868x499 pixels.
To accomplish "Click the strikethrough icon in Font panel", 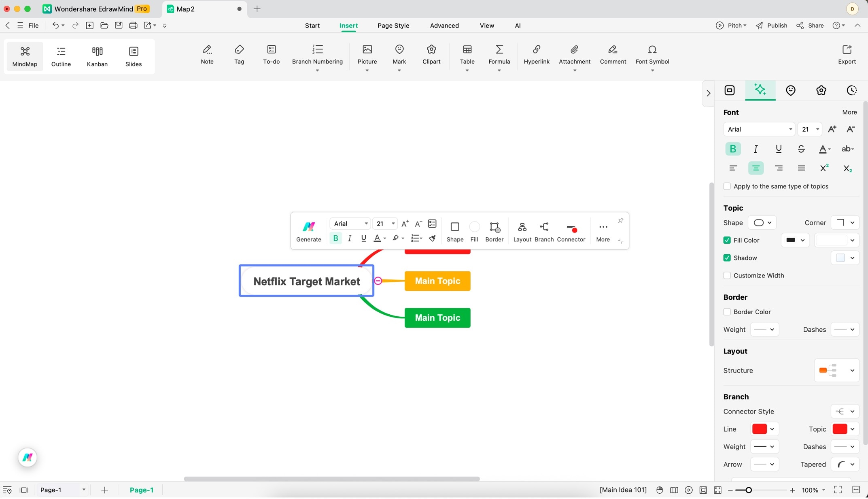I will pos(801,149).
